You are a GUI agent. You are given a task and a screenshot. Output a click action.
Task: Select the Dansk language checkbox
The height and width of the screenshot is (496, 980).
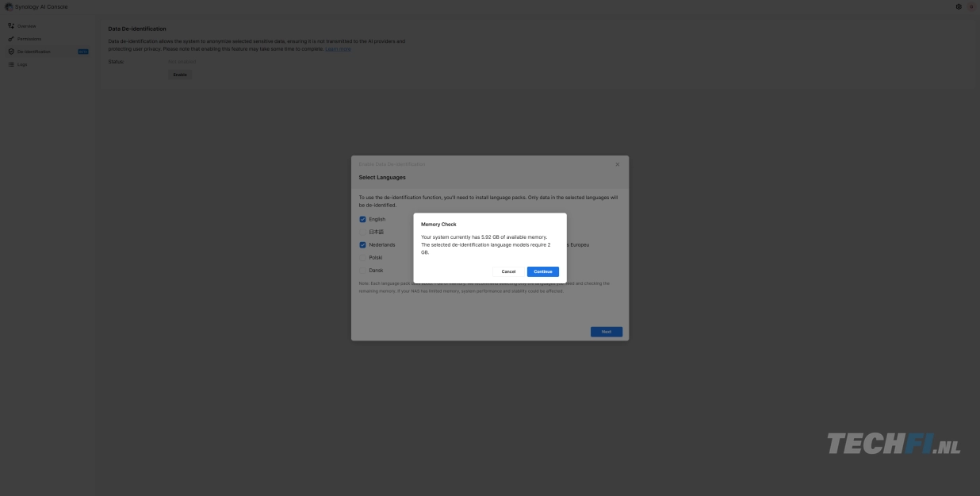pos(363,270)
